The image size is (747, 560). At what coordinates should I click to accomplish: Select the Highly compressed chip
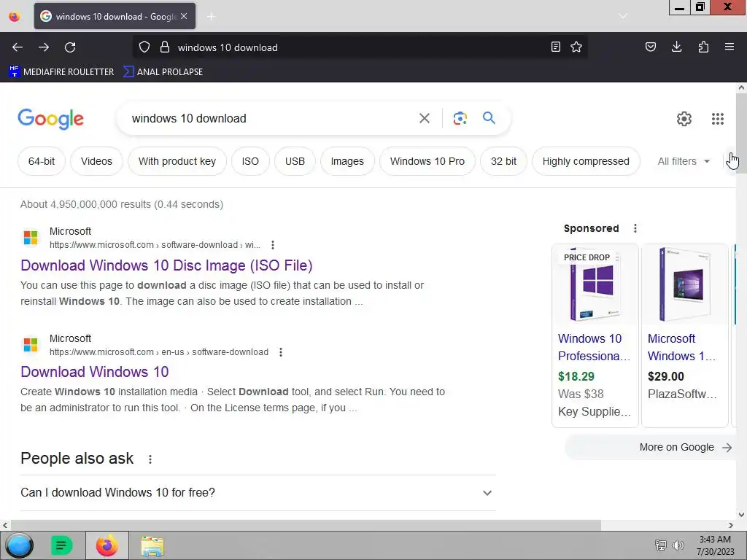click(x=586, y=161)
